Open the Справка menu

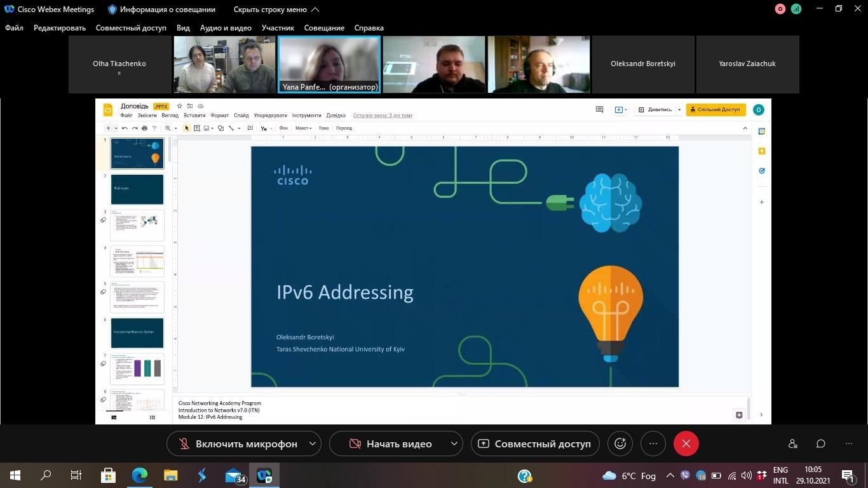tap(369, 28)
